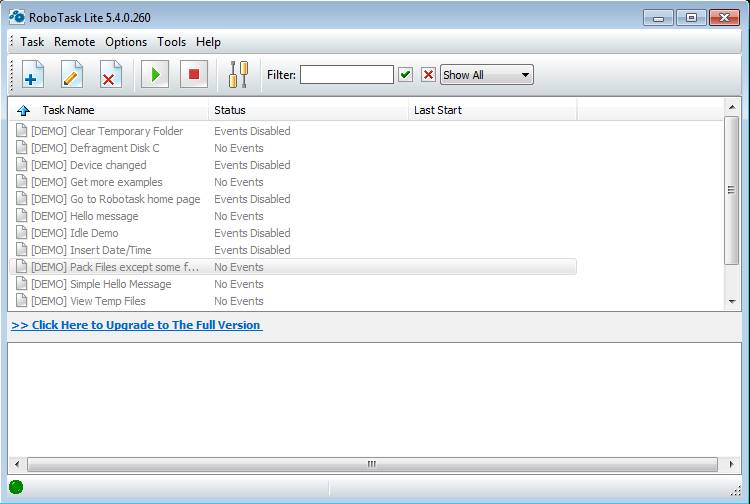Click the blue sort arrow column header
Image resolution: width=750 pixels, height=504 pixels.
coord(23,110)
